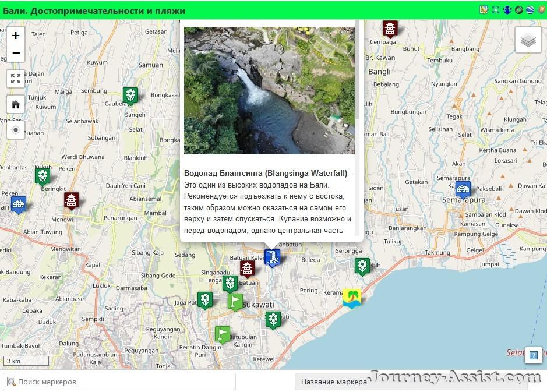Click the green expand icon in header
Viewport: 547px width, 392px height.
click(495, 10)
